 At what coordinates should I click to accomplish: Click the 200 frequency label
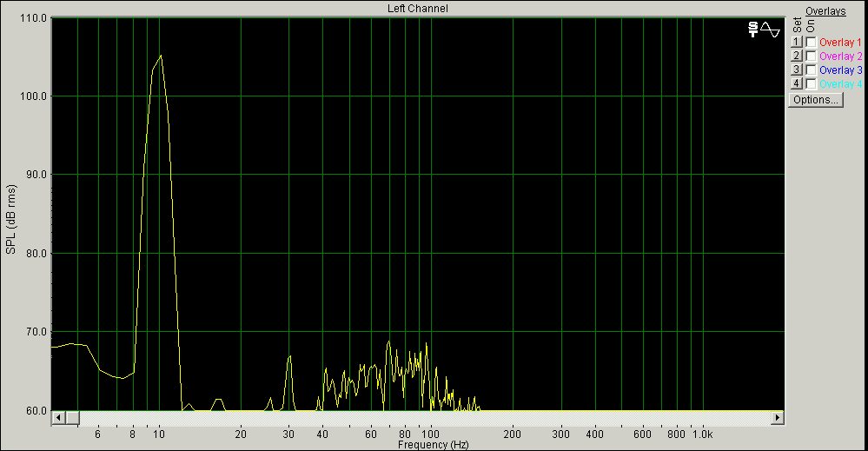point(512,434)
